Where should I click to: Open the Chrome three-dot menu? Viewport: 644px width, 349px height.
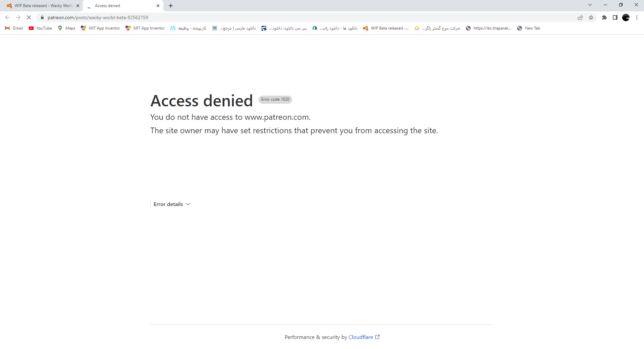[x=637, y=17]
